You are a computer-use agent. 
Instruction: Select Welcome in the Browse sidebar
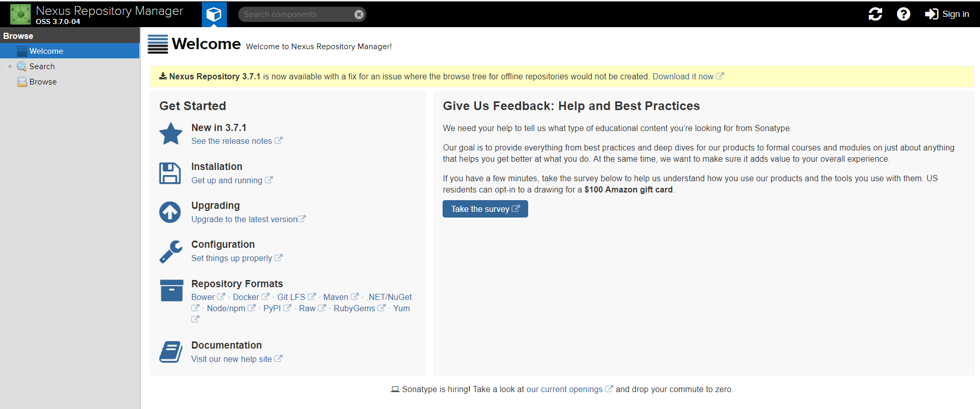70,51
